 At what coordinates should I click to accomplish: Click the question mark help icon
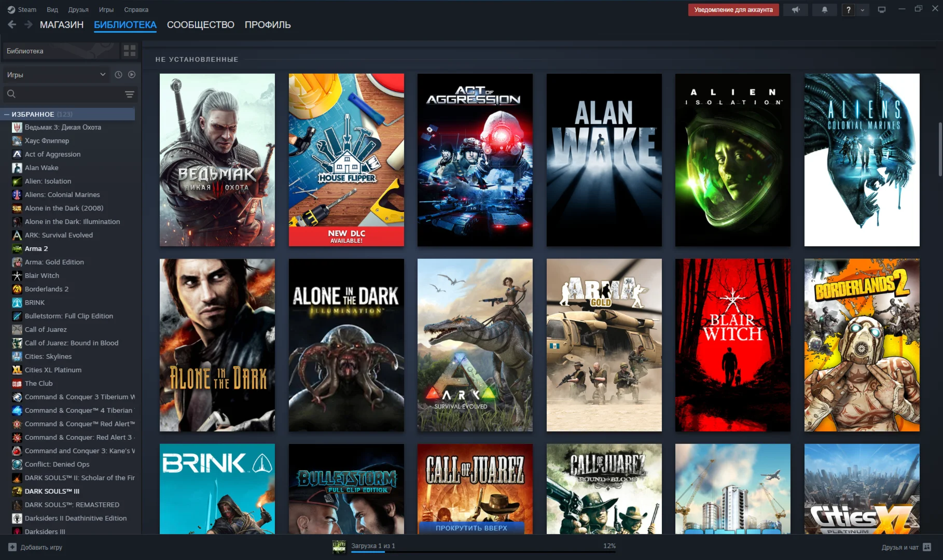[x=849, y=10]
